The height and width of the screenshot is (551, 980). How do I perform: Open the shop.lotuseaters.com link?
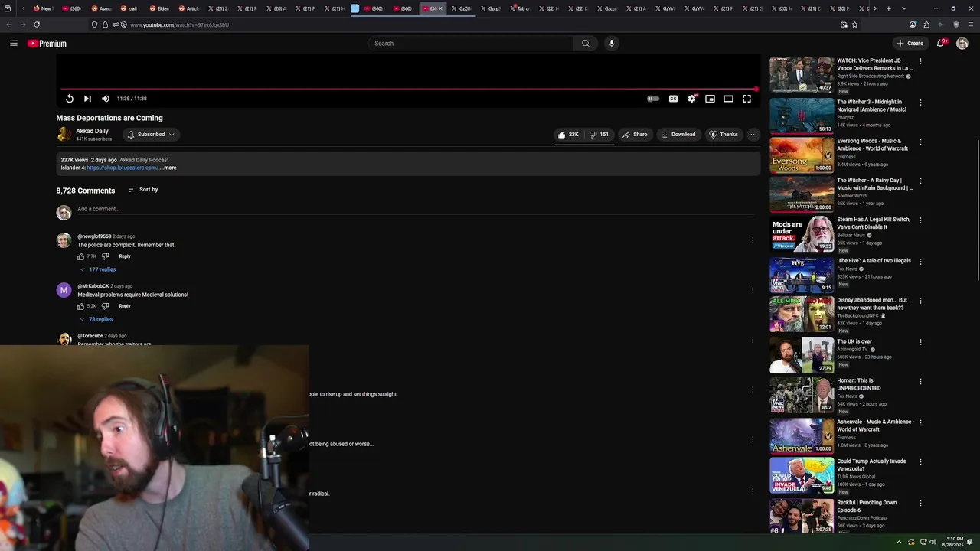pyautogui.click(x=122, y=168)
